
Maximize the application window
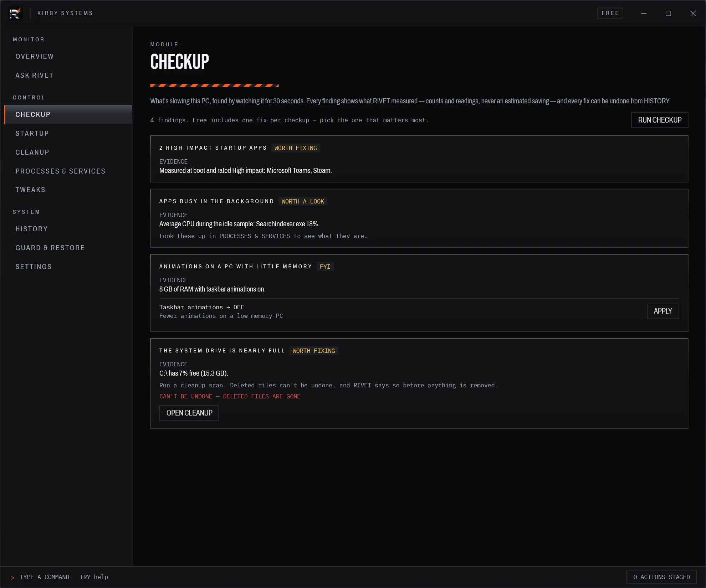[x=668, y=13]
